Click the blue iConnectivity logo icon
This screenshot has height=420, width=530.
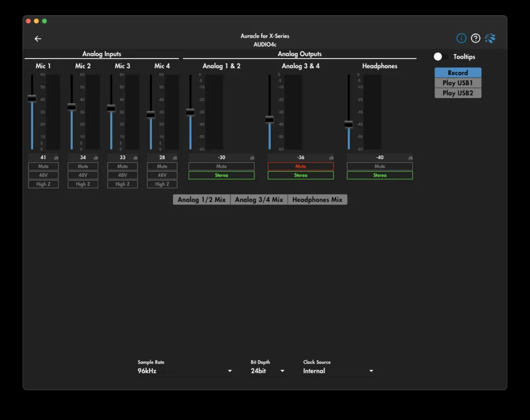click(x=490, y=38)
